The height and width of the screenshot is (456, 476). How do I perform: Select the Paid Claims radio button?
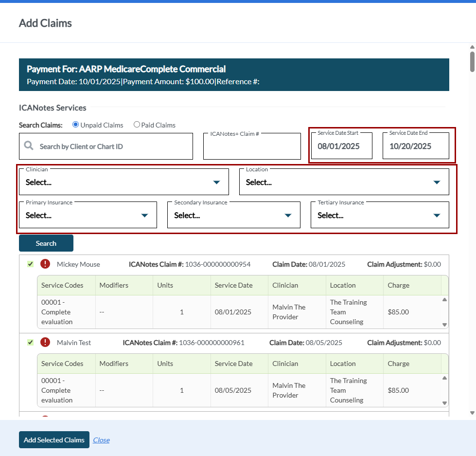(137, 125)
